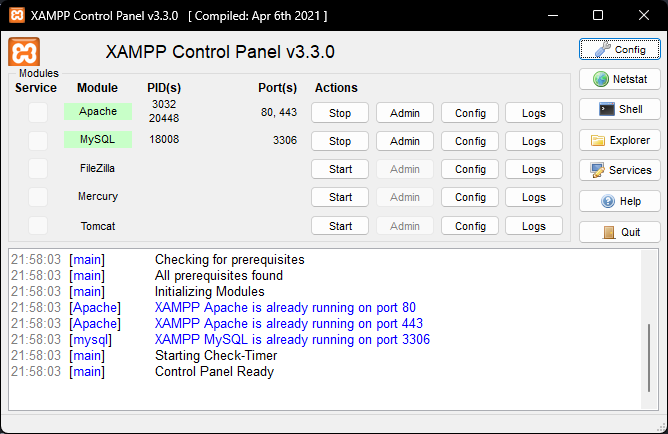The width and height of the screenshot is (668, 434).
Task: Open Apache Admin page
Action: 405,113
